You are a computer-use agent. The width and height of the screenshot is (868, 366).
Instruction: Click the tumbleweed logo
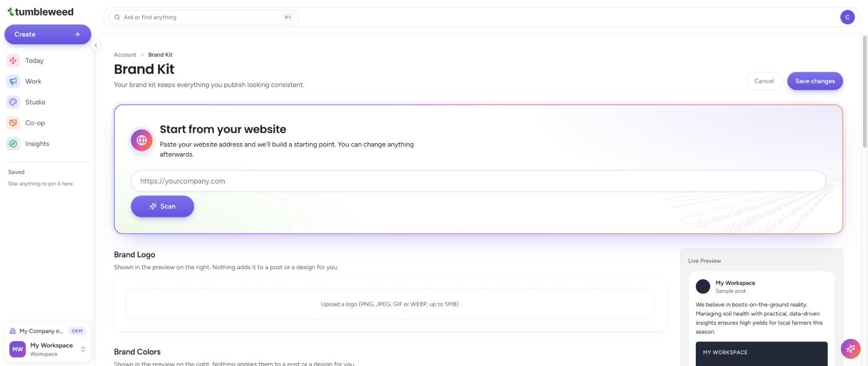pos(40,12)
